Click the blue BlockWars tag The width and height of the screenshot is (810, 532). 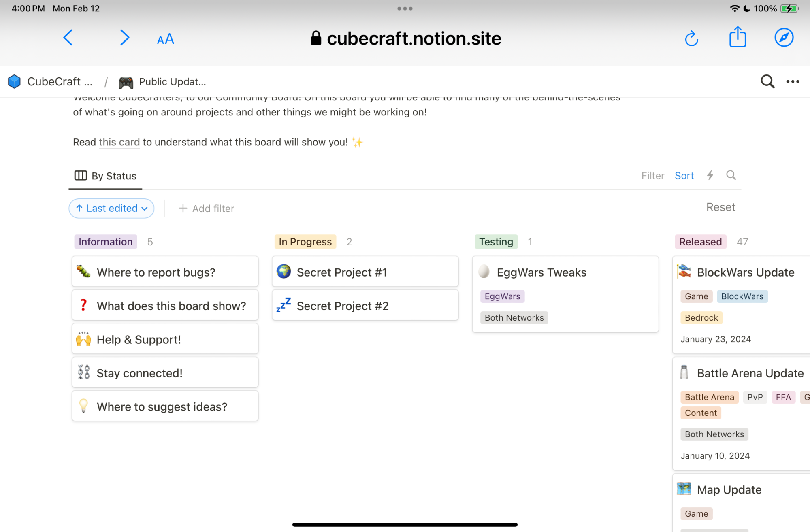tap(742, 296)
